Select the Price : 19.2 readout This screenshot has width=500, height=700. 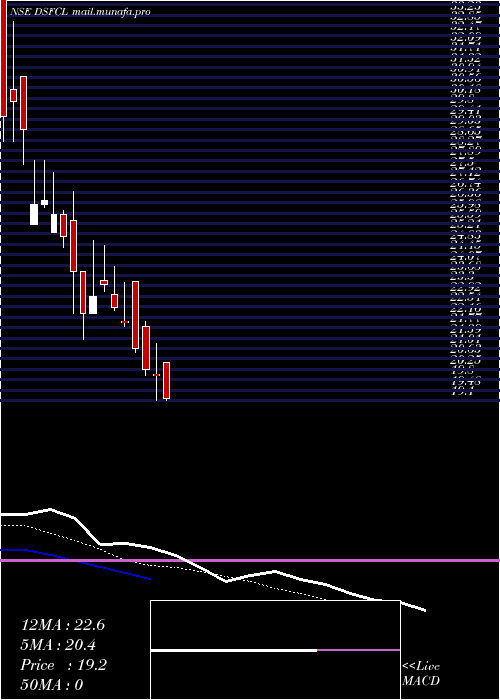pos(64,665)
